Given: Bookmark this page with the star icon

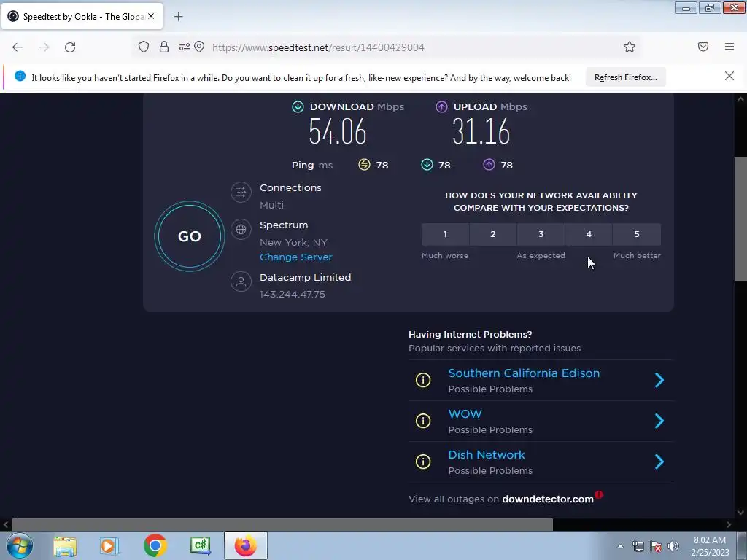Looking at the screenshot, I should [x=630, y=47].
